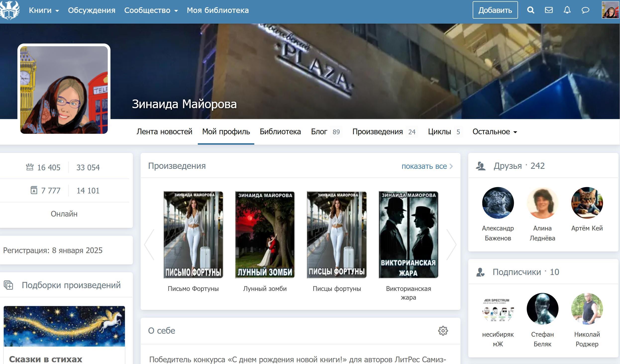The width and height of the screenshot is (620, 364).
Task: Open the Лунный зомби book cover
Action: click(265, 234)
